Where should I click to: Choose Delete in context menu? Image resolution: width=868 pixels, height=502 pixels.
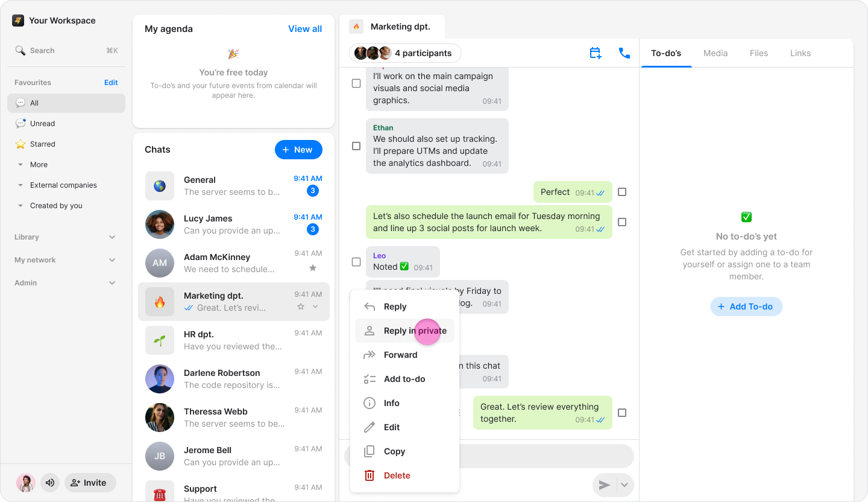(x=404, y=475)
